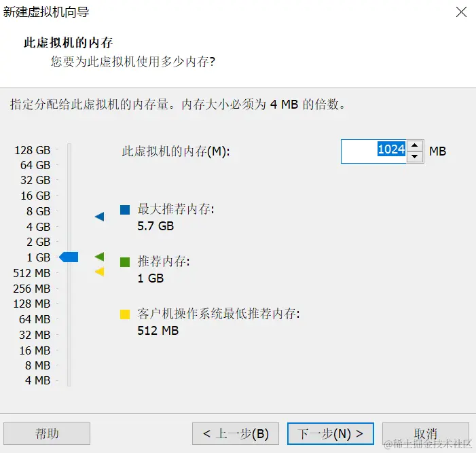Click the blue maximum recommended memory marker
The width and height of the screenshot is (476, 453).
[100, 217]
